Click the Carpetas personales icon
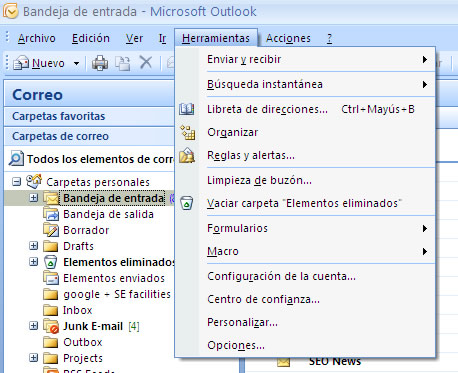 (x=34, y=181)
